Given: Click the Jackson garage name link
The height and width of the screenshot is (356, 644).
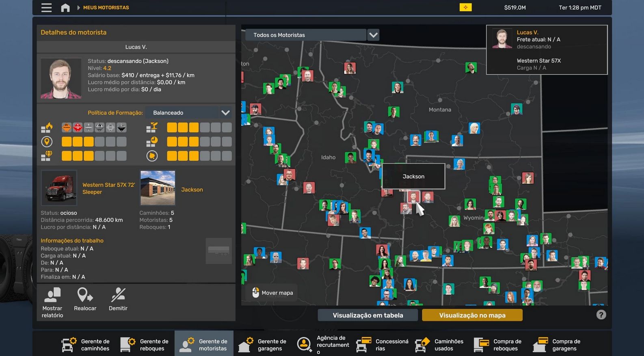Looking at the screenshot, I should coord(192,190).
